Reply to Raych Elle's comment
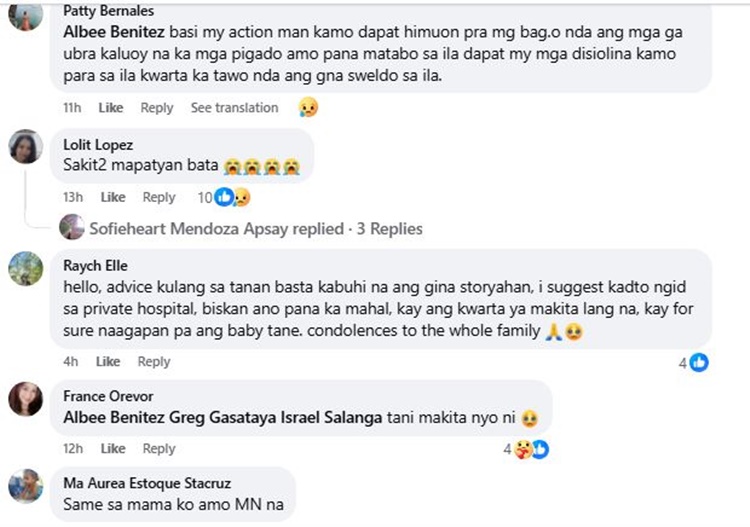The width and height of the screenshot is (750, 527). tap(154, 362)
